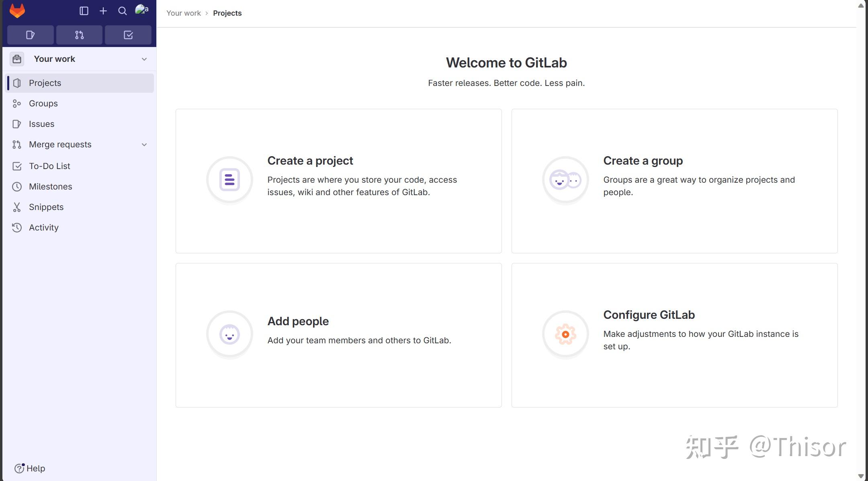Open the create new item plus icon

click(103, 11)
